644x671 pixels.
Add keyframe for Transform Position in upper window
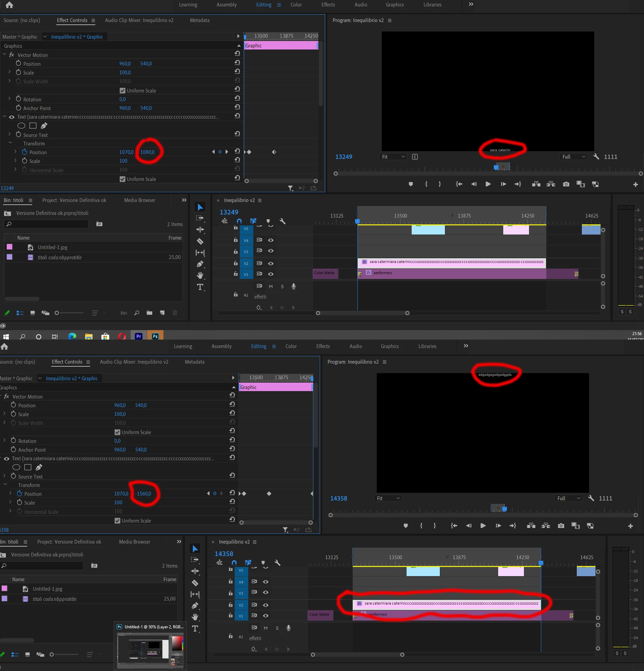tap(220, 152)
